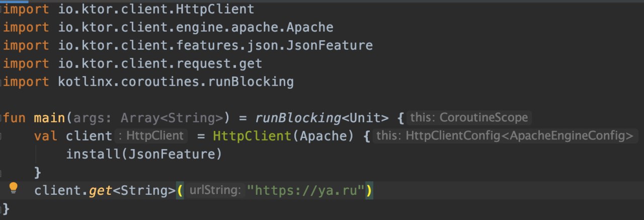Click import io.ktor.client.features.json.JsonFeature line
The image size is (644, 220).
click(188, 45)
